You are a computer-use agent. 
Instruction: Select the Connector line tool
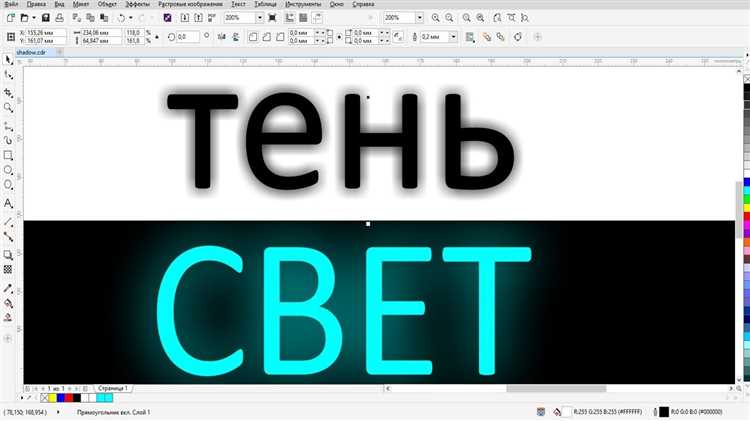point(8,237)
